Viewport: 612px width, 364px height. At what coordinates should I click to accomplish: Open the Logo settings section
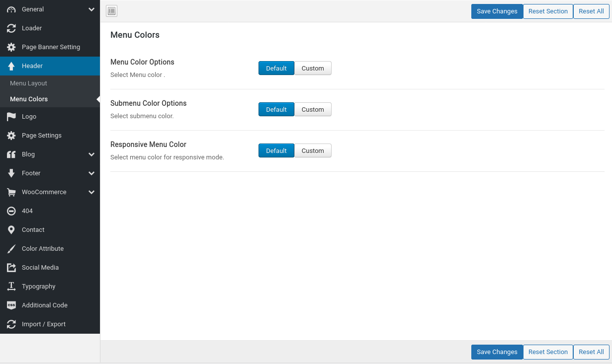[x=50, y=117]
